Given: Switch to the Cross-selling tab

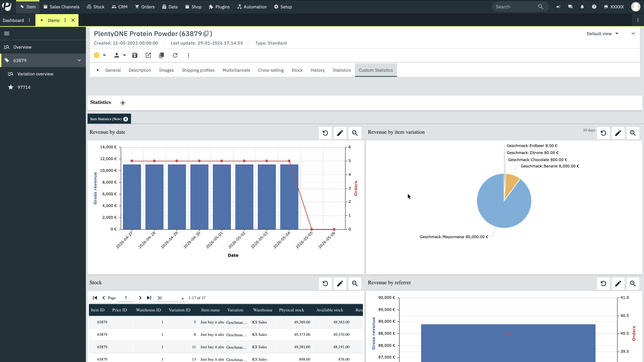Looking at the screenshot, I should pyautogui.click(x=271, y=70).
